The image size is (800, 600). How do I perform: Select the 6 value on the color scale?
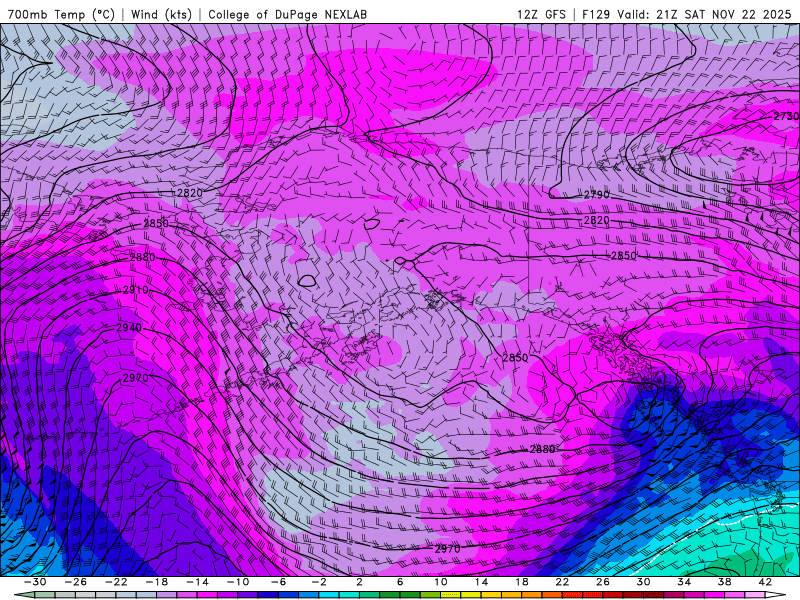pos(400,582)
